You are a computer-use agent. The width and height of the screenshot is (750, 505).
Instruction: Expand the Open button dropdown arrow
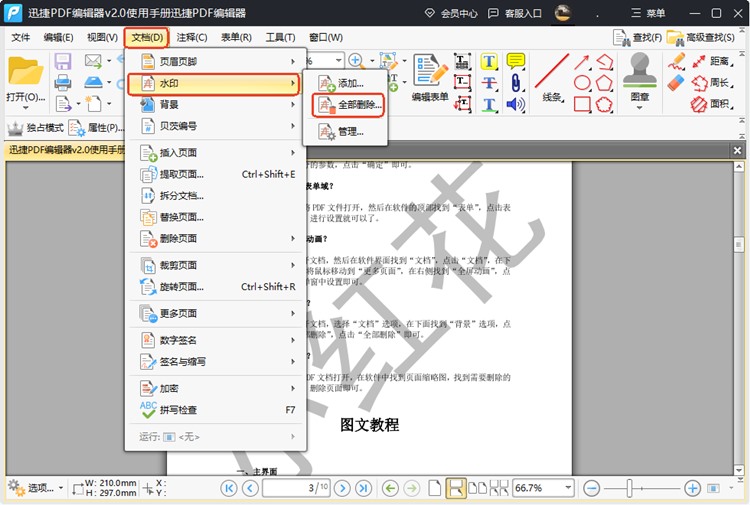click(x=25, y=108)
